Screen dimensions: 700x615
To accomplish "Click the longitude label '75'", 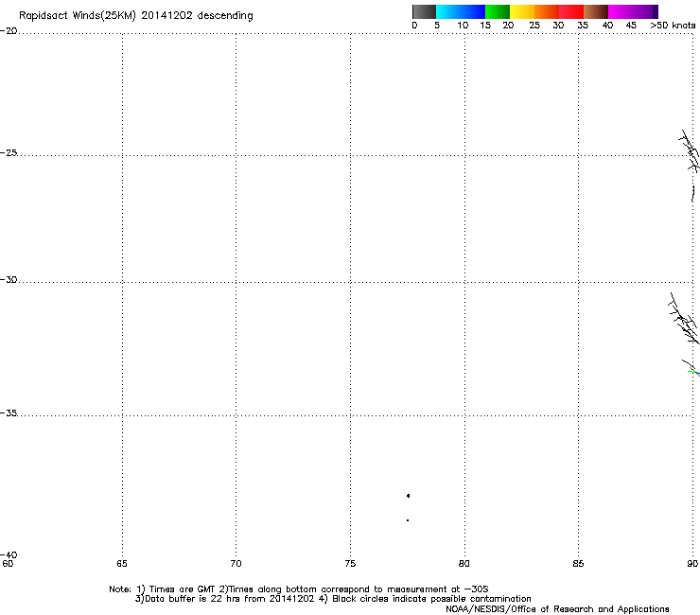I will coord(350,564).
